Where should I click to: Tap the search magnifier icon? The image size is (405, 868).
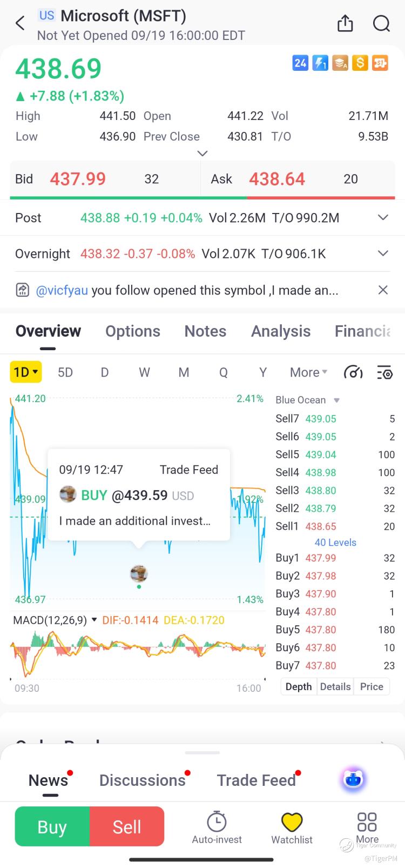tap(382, 23)
